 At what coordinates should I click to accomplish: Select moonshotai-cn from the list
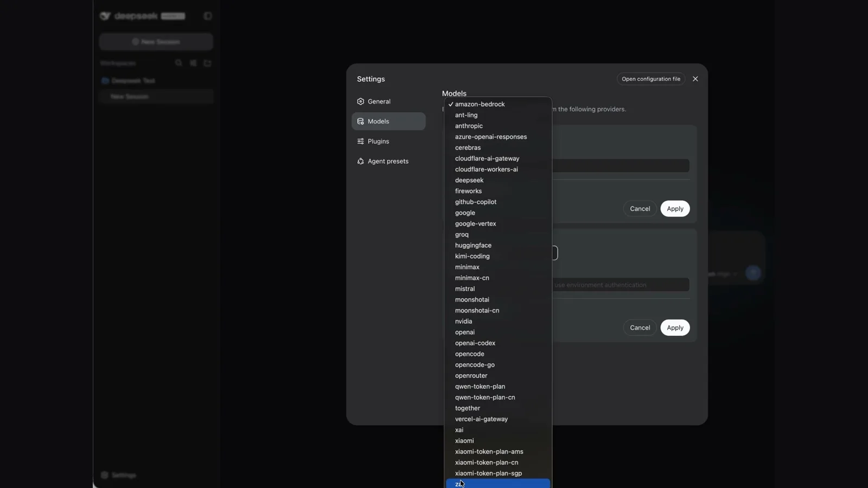click(x=498, y=310)
